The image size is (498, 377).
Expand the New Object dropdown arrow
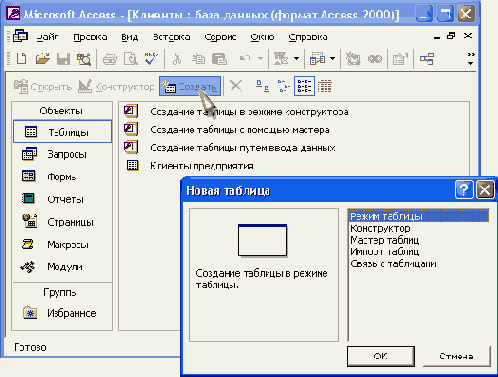tap(332, 59)
